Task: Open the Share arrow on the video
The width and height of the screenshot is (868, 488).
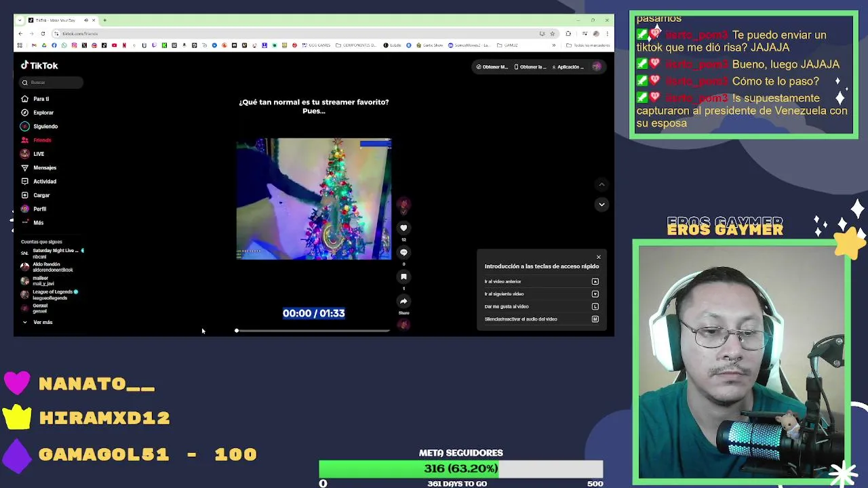Action: 403,301
